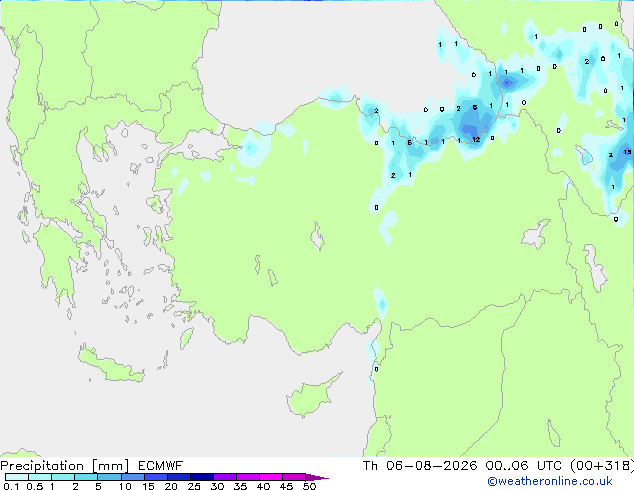The width and height of the screenshot is (634, 490).
Task: Click the legend scale label "45"
Action: coord(286,486)
